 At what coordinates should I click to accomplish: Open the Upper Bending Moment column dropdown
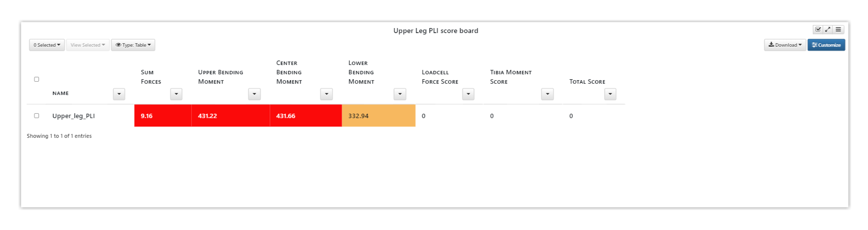254,94
